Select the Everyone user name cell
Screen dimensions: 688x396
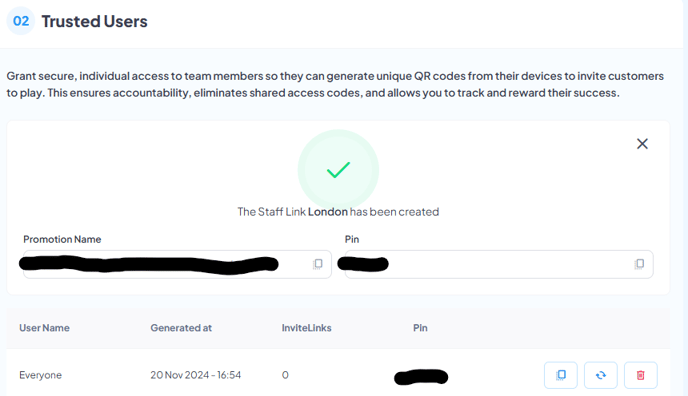[x=40, y=375]
